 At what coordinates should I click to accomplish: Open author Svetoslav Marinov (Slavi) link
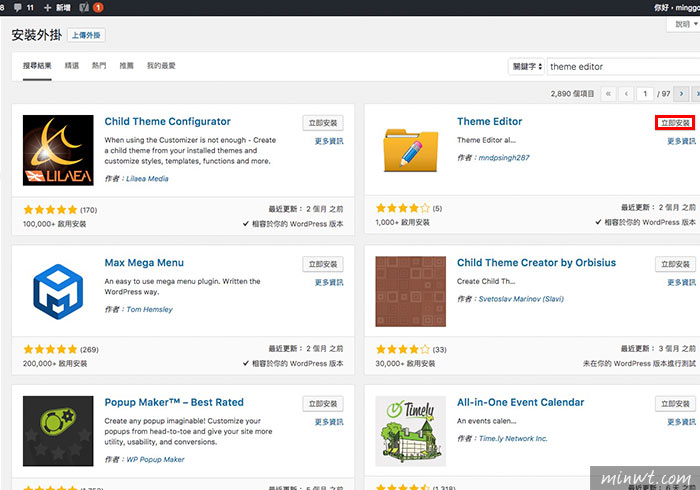[x=521, y=299]
